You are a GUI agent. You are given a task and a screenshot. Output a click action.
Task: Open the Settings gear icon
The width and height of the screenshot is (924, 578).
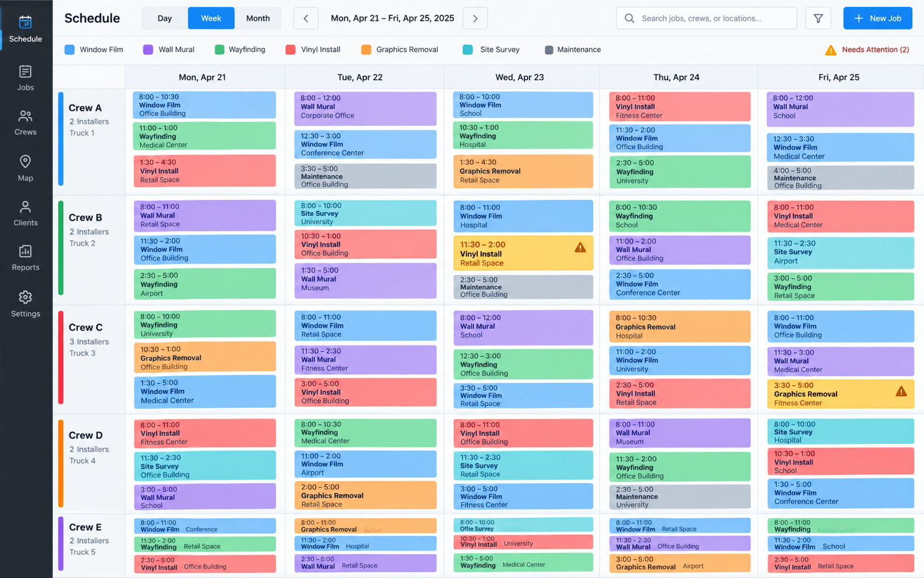click(x=25, y=297)
